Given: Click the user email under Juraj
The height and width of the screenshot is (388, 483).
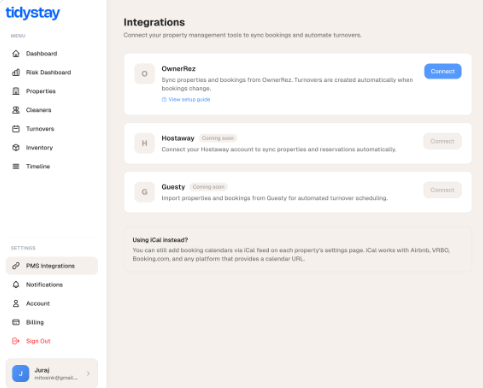Looking at the screenshot, I should pyautogui.click(x=56, y=378).
